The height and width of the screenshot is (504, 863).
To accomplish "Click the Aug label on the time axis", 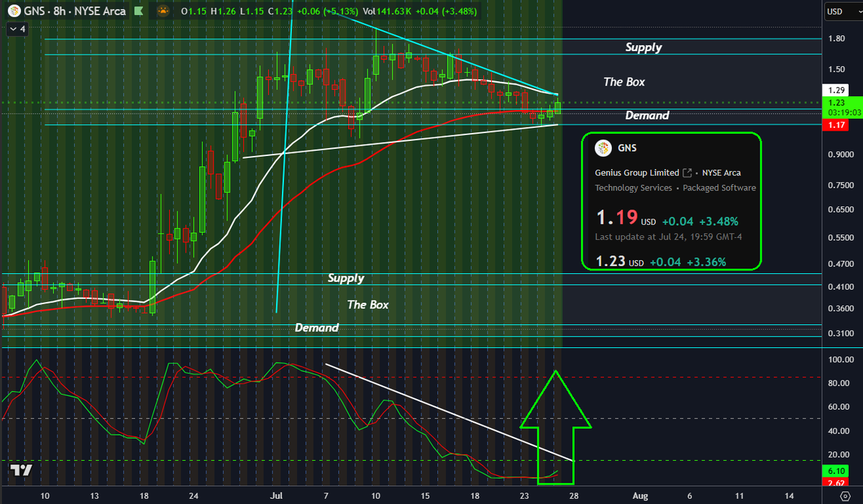I will [639, 496].
